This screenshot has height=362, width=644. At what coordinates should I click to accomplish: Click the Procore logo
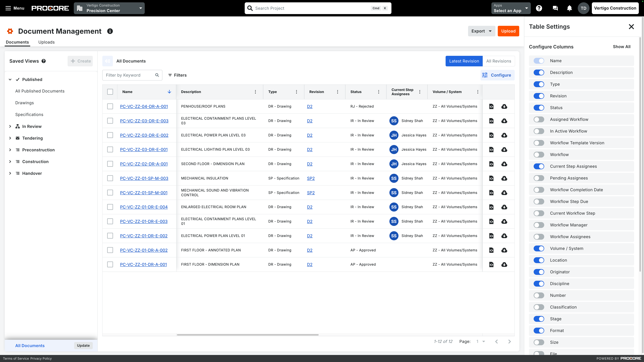[x=50, y=8]
